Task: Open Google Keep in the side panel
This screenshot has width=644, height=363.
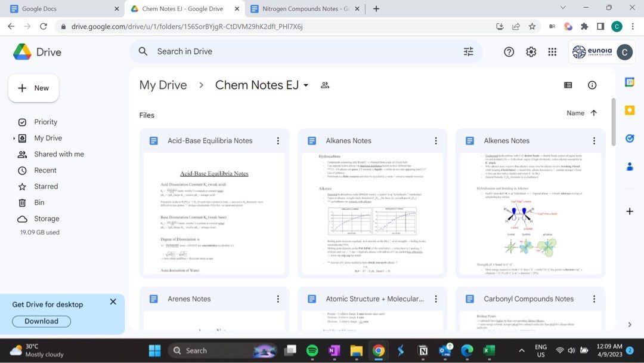Action: pos(630,110)
